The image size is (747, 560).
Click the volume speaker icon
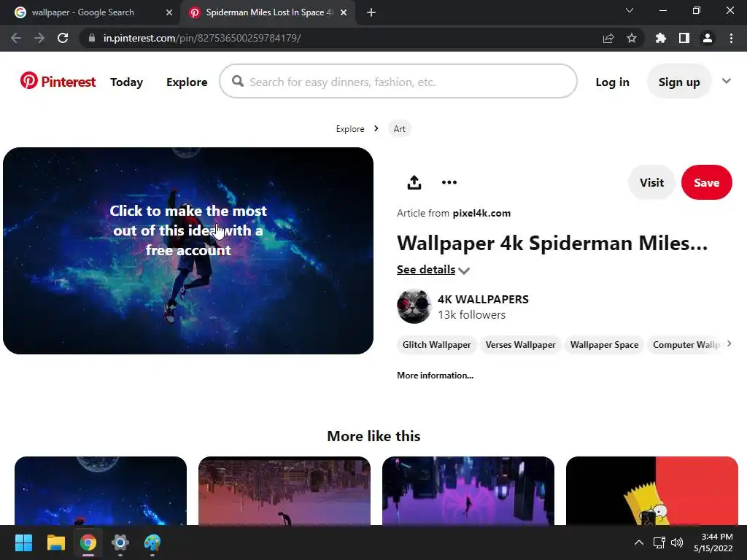(676, 542)
